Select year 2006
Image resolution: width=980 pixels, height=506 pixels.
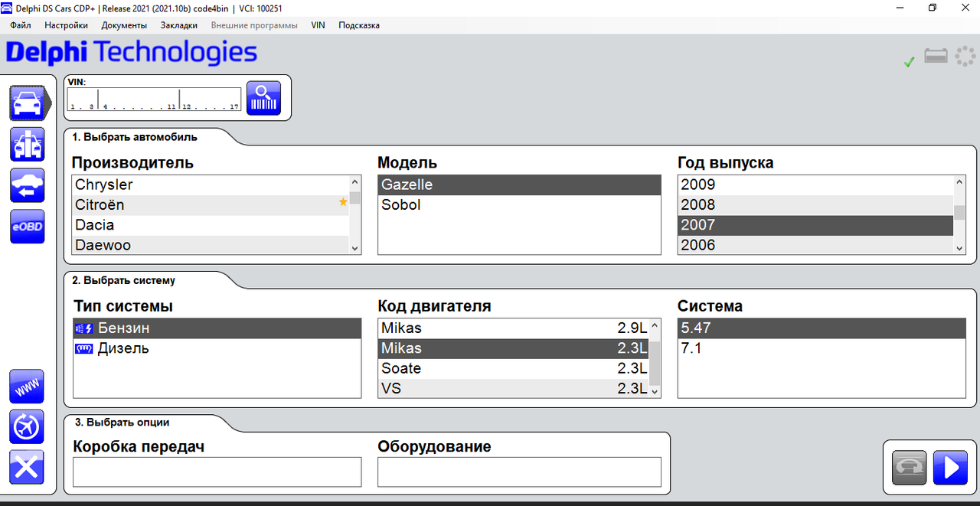(x=815, y=245)
